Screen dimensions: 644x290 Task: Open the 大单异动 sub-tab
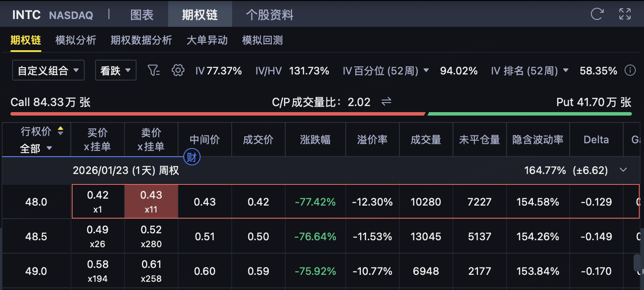(x=207, y=40)
